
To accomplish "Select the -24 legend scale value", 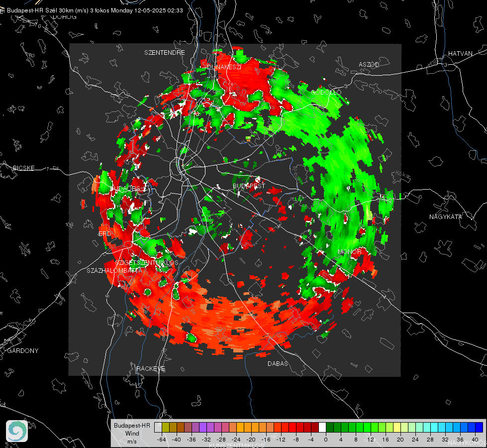I will [236, 440].
